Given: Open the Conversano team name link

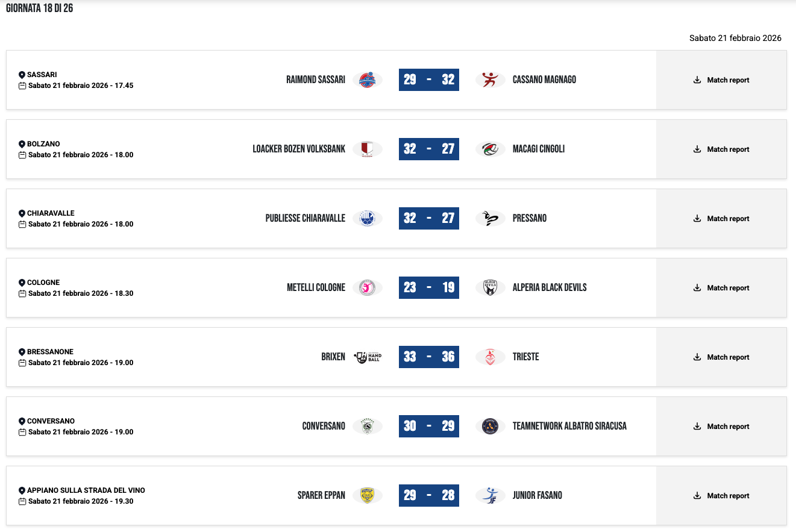Looking at the screenshot, I should (x=324, y=426).
